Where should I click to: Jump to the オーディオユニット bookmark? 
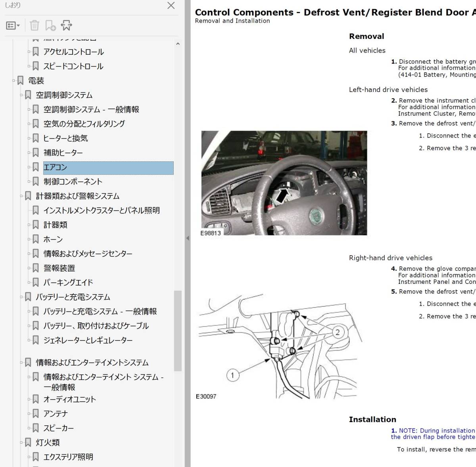[70, 399]
